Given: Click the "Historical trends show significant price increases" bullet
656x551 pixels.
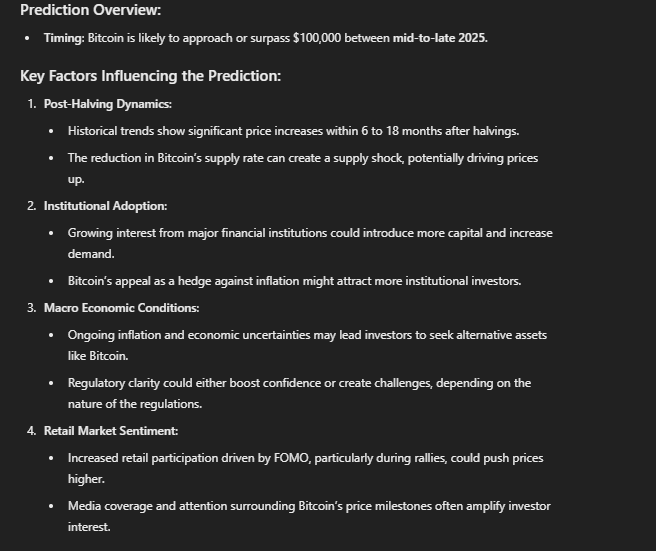Looking at the screenshot, I should [293, 131].
